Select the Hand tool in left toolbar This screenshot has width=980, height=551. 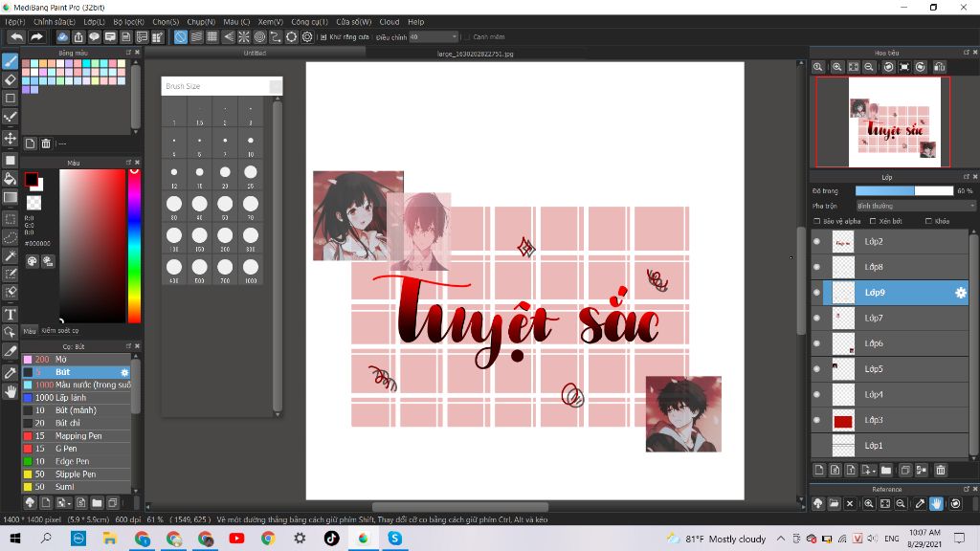[10, 391]
